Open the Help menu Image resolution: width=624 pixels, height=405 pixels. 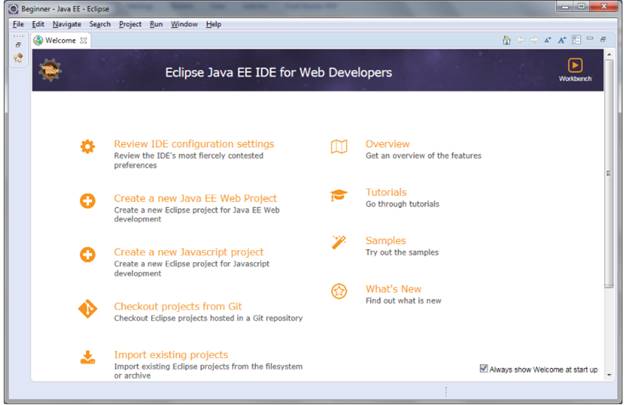pos(214,24)
